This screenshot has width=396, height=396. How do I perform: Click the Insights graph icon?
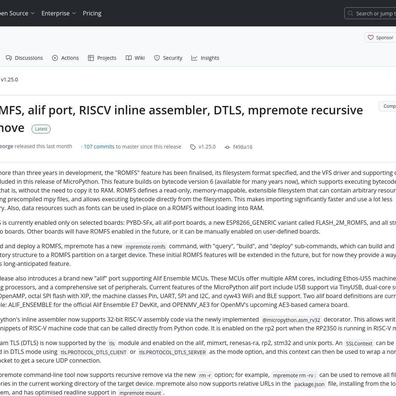[194, 58]
